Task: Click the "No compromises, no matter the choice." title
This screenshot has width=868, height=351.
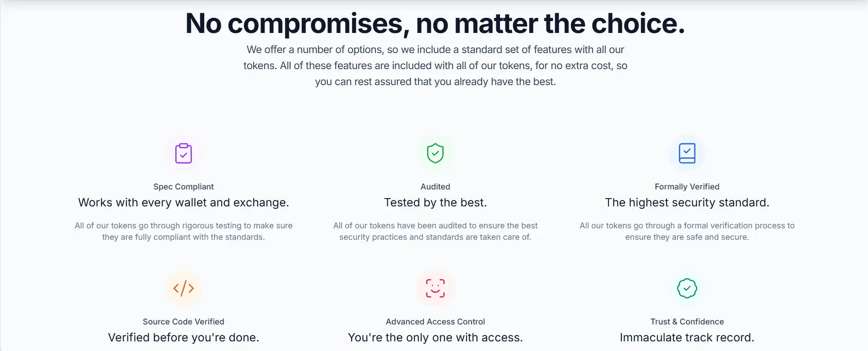Action: pos(435,24)
